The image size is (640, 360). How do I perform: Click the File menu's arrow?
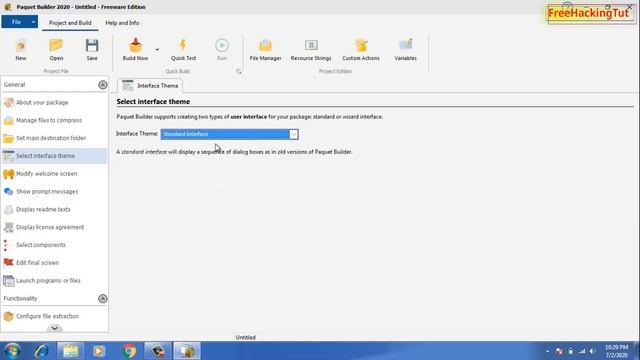[34, 22]
